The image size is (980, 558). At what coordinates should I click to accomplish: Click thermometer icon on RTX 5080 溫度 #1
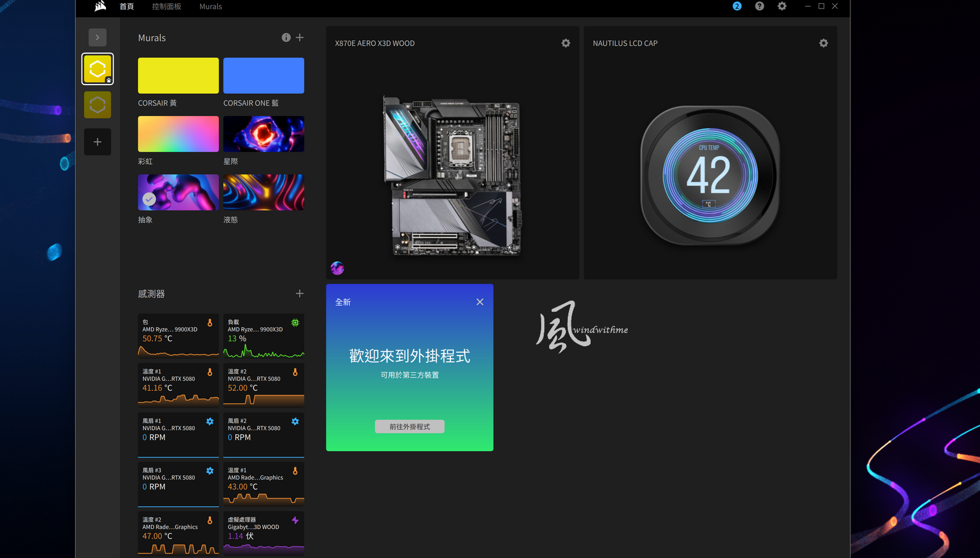click(x=210, y=372)
